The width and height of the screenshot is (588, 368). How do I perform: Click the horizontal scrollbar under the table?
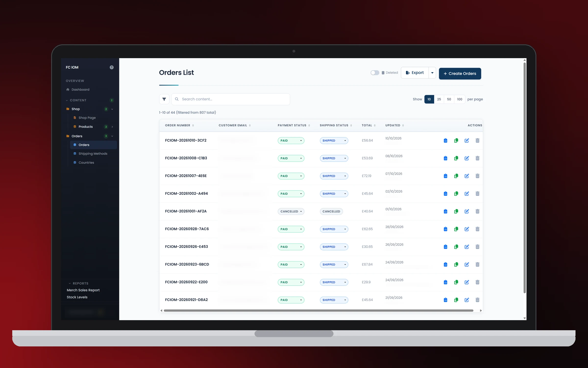click(318, 311)
